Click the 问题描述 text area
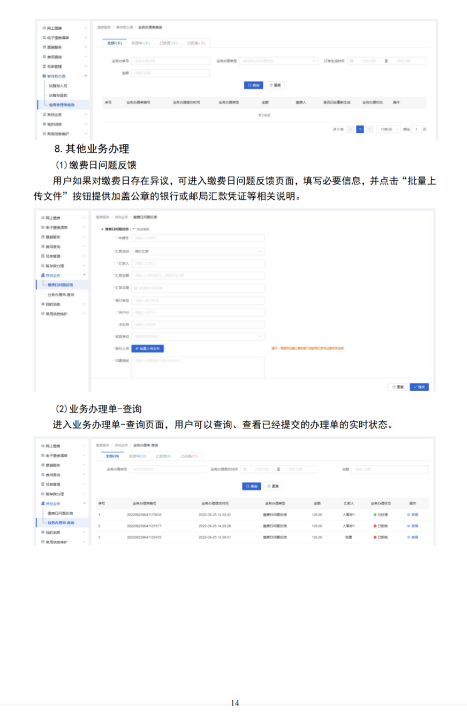The image size is (467, 718). coord(198,367)
